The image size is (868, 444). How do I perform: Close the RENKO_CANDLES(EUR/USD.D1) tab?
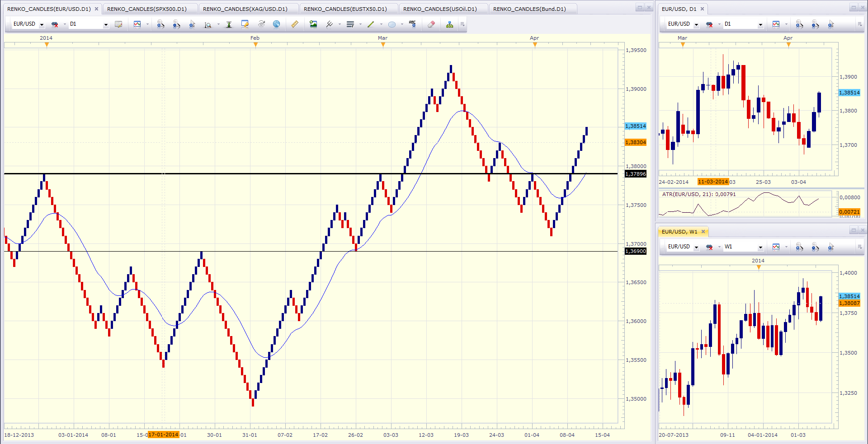pos(96,9)
